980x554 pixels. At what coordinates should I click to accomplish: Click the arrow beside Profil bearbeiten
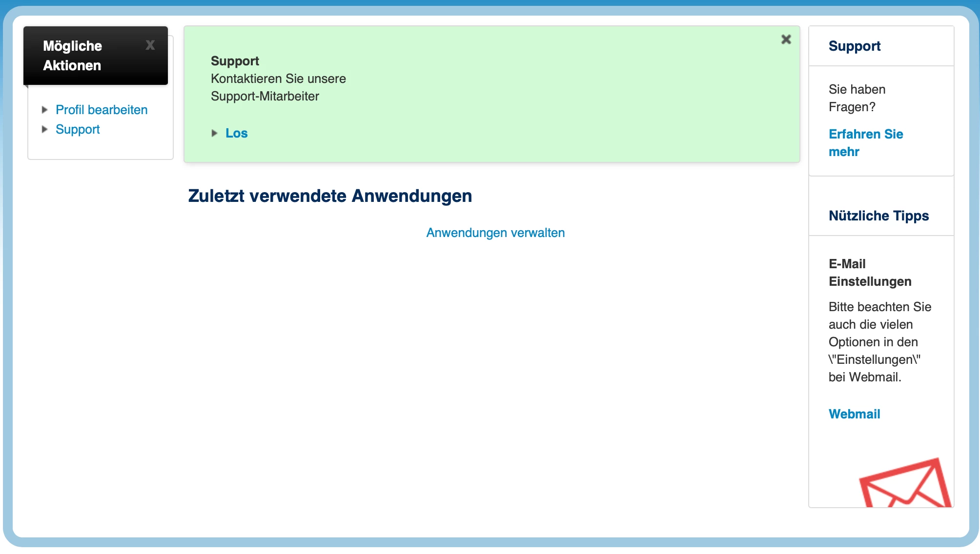45,110
